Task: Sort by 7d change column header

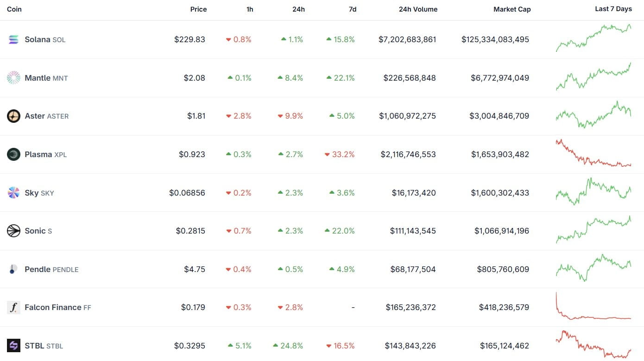Action: point(353,9)
